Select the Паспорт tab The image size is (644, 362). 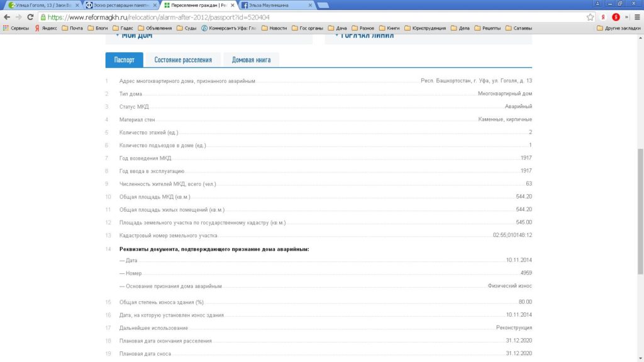click(x=124, y=60)
